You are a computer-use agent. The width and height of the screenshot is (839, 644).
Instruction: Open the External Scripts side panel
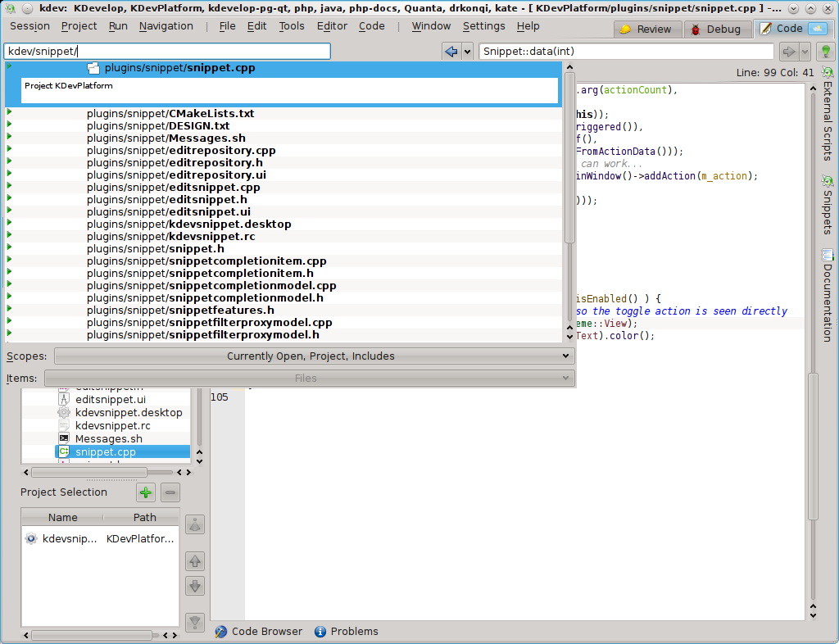[828, 113]
